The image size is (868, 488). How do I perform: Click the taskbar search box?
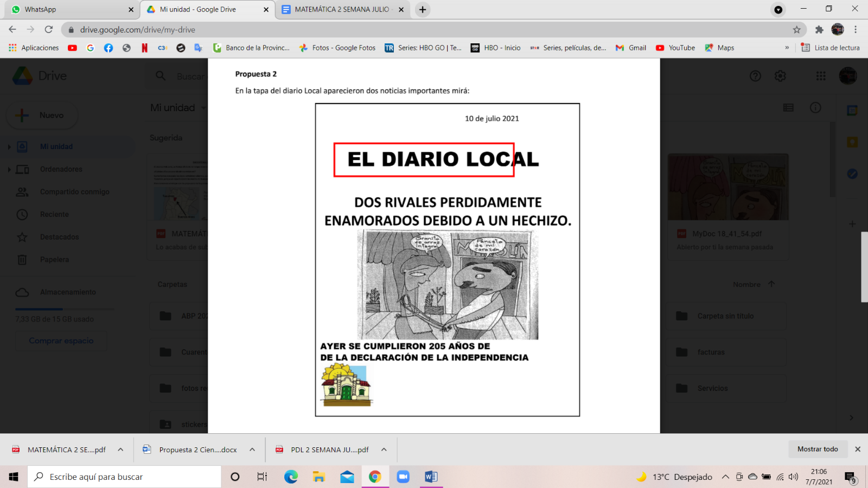click(x=124, y=477)
